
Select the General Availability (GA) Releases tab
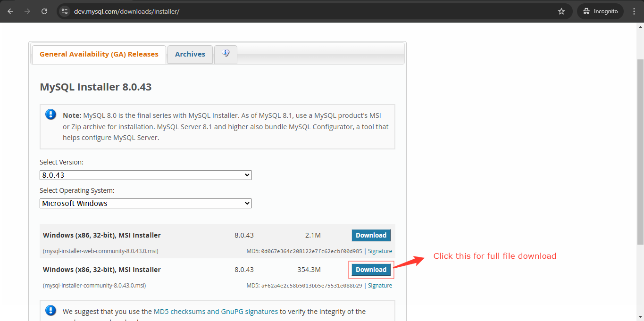99,54
